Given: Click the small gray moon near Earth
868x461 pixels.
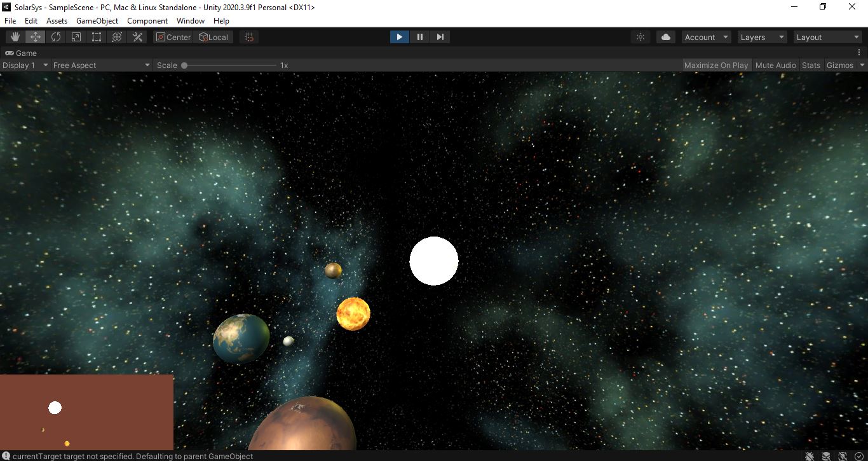Looking at the screenshot, I should coord(288,341).
